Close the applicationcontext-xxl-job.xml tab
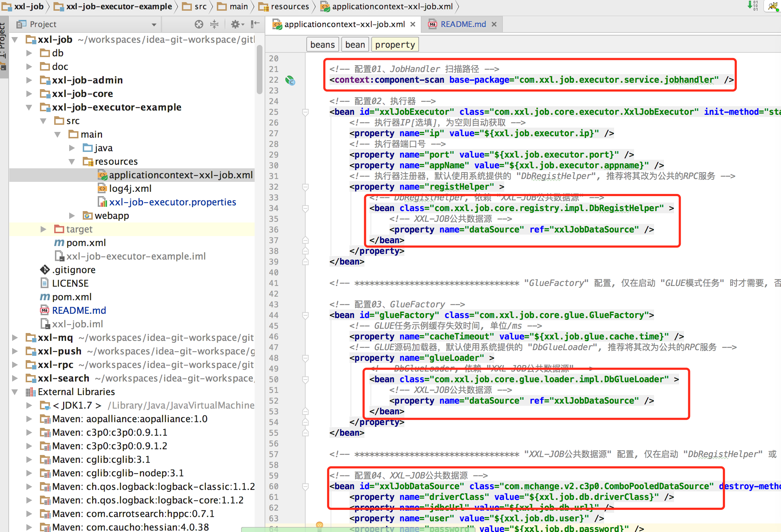 413,24
